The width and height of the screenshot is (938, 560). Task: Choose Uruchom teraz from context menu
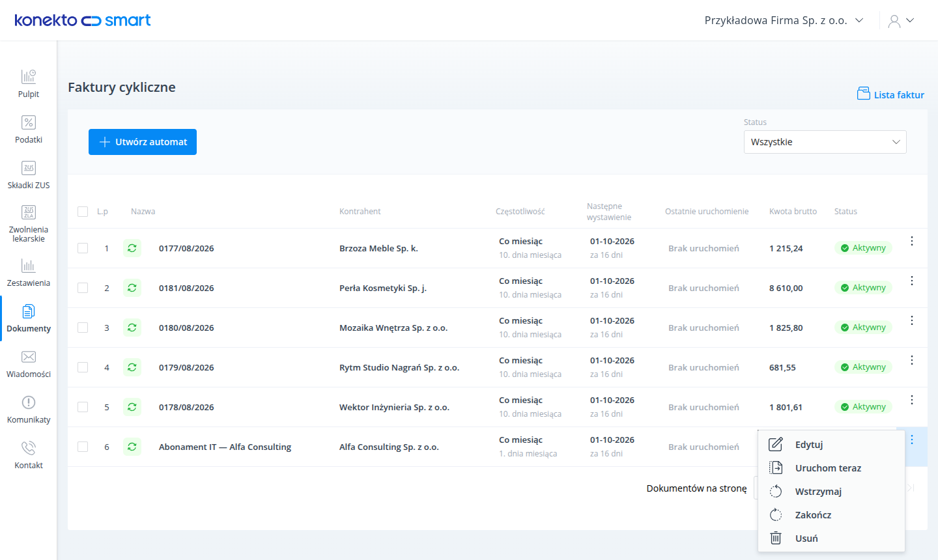point(831,468)
